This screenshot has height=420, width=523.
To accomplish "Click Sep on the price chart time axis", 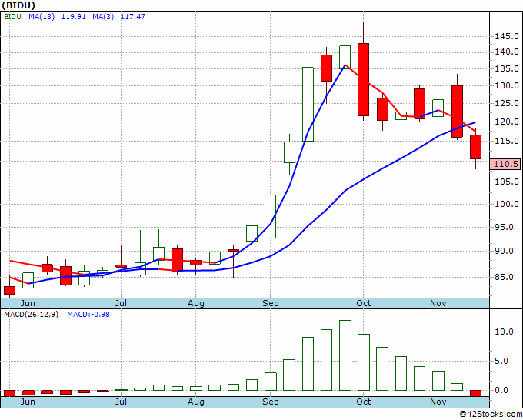I will (x=271, y=303).
